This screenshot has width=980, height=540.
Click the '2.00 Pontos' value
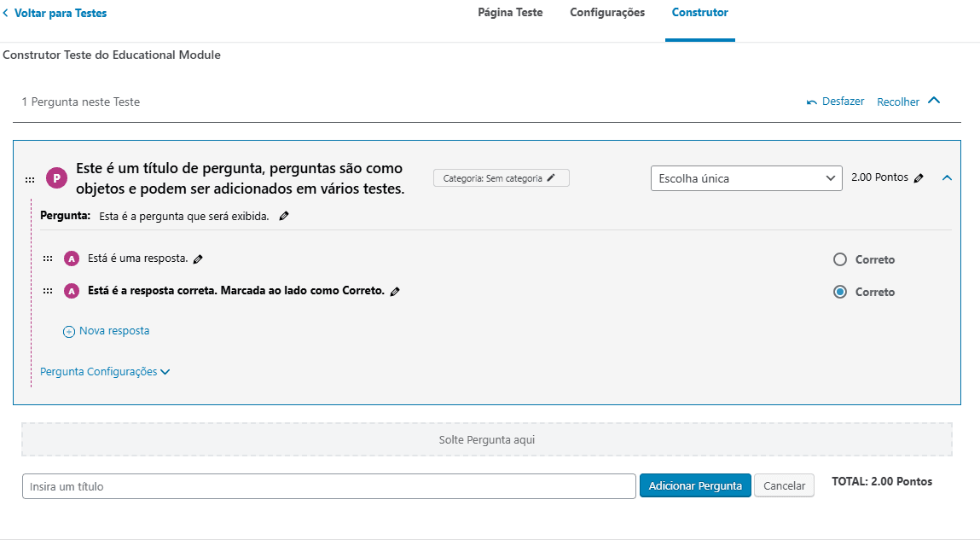point(879,177)
